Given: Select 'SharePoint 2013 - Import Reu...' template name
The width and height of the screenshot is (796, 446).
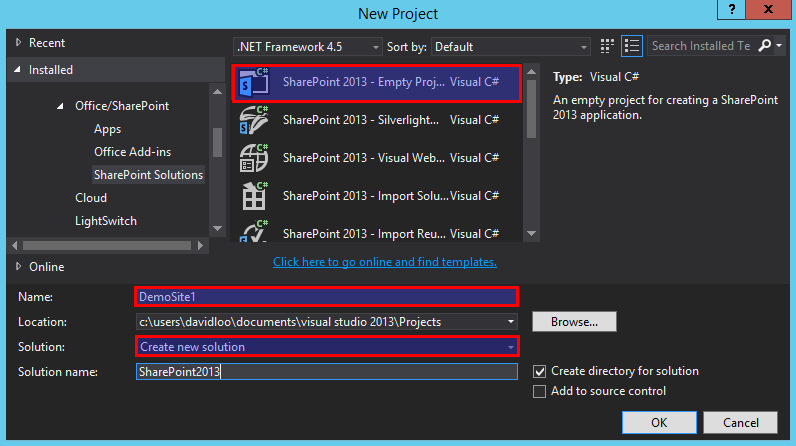Looking at the screenshot, I should tap(364, 234).
